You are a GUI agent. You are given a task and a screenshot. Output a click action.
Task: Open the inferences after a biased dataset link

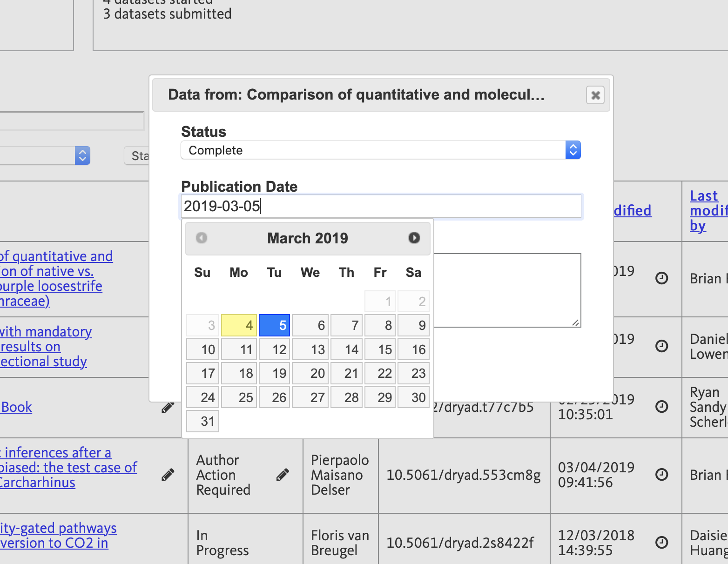point(69,467)
